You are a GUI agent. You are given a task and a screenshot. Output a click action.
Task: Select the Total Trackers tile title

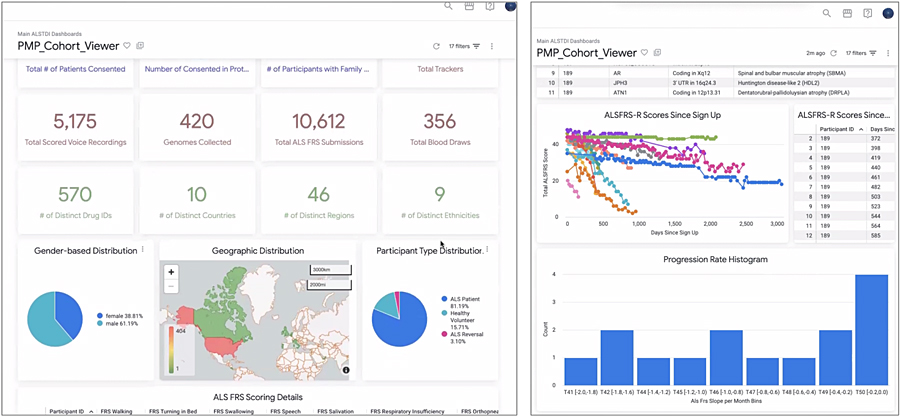(x=440, y=69)
